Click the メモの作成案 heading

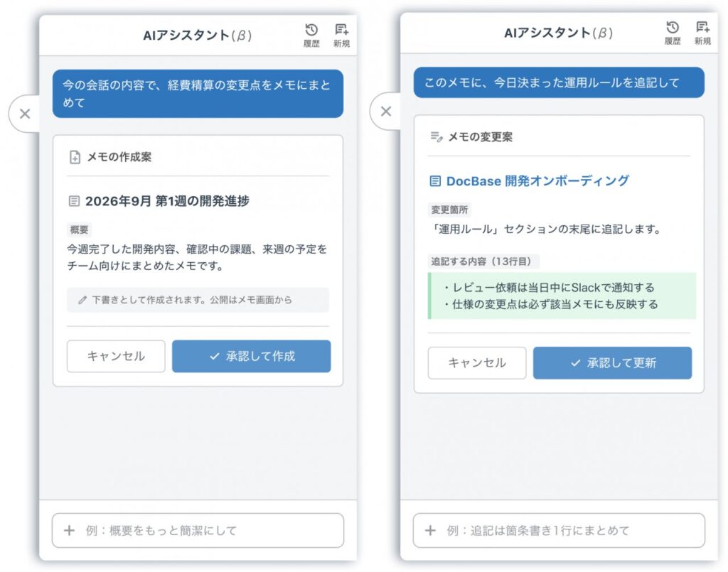pyautogui.click(x=119, y=157)
